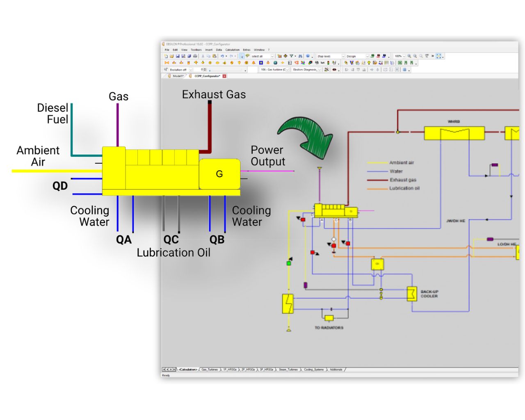This screenshot has height=420, width=525.
Task: Click the Zoom in magnifier icon
Action: point(409,56)
